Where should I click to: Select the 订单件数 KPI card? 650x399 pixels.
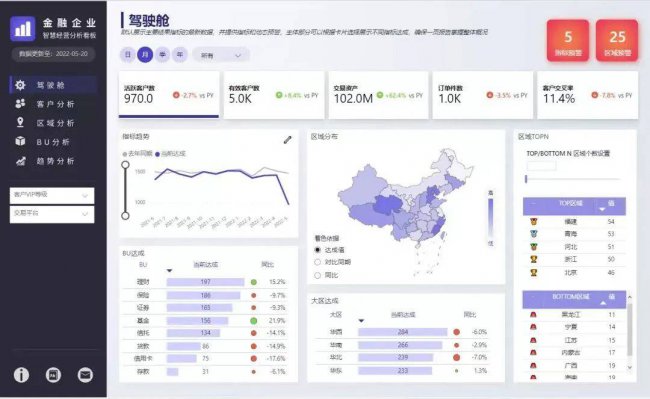click(x=483, y=95)
